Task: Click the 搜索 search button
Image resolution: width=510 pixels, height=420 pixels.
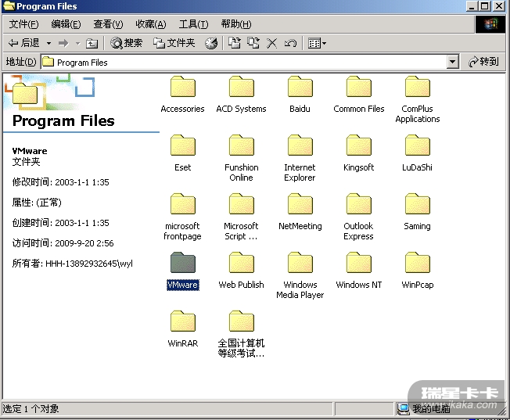Action: [x=127, y=43]
